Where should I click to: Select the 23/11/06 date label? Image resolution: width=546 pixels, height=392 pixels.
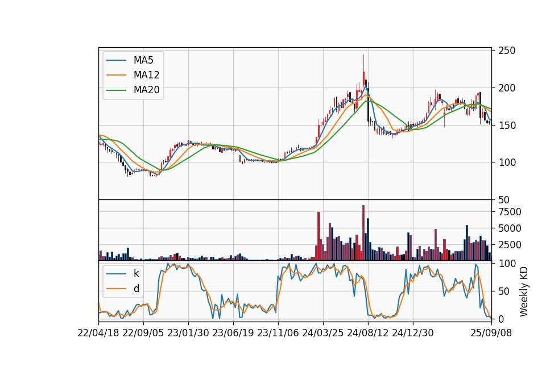pos(278,333)
